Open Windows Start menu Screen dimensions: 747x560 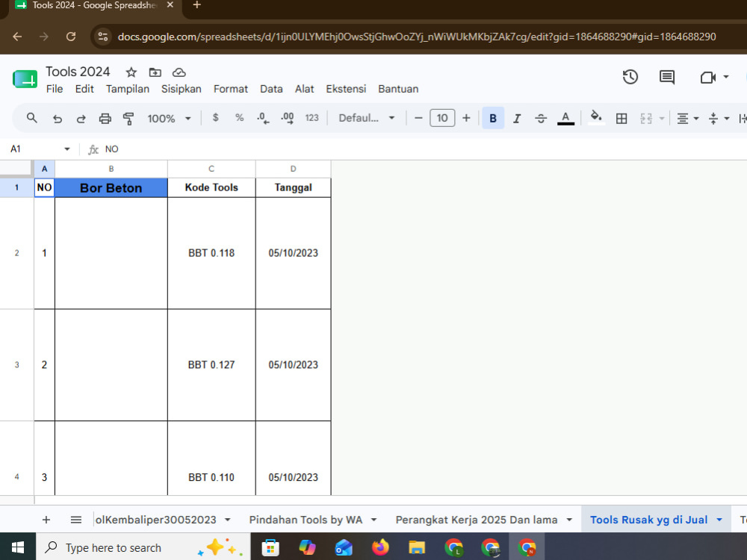pos(18,547)
